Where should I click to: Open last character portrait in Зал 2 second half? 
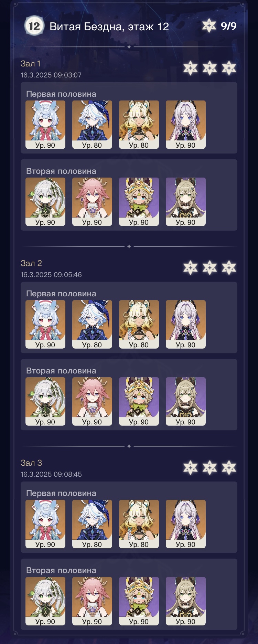point(186,401)
